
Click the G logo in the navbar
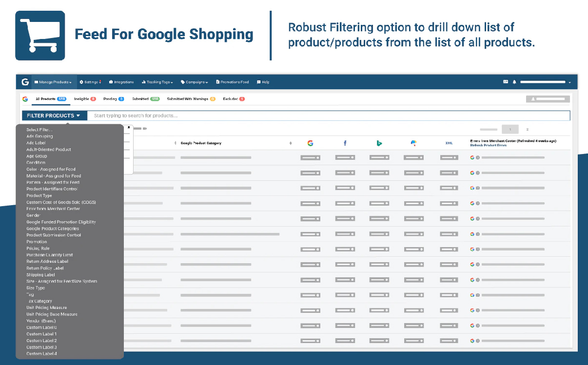[x=25, y=82]
